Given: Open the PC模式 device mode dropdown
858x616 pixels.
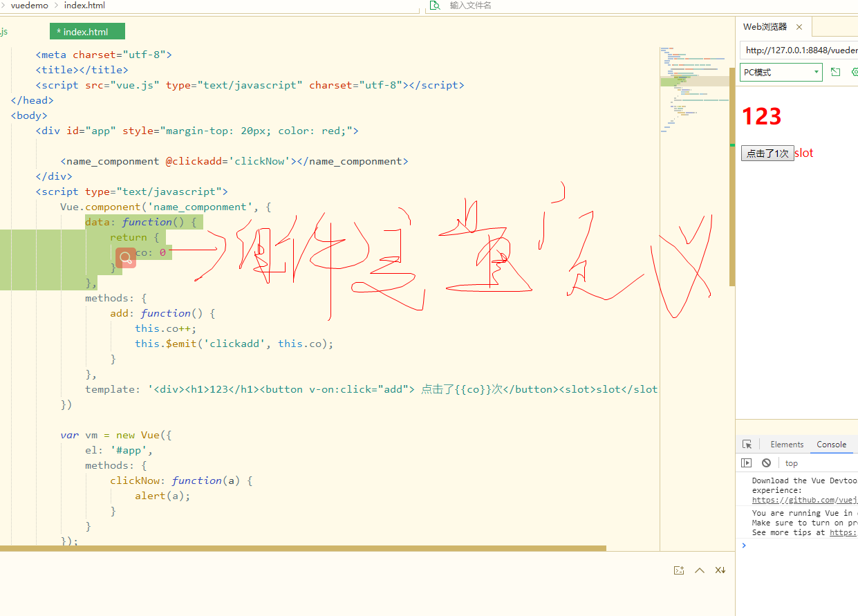Looking at the screenshot, I should (781, 72).
